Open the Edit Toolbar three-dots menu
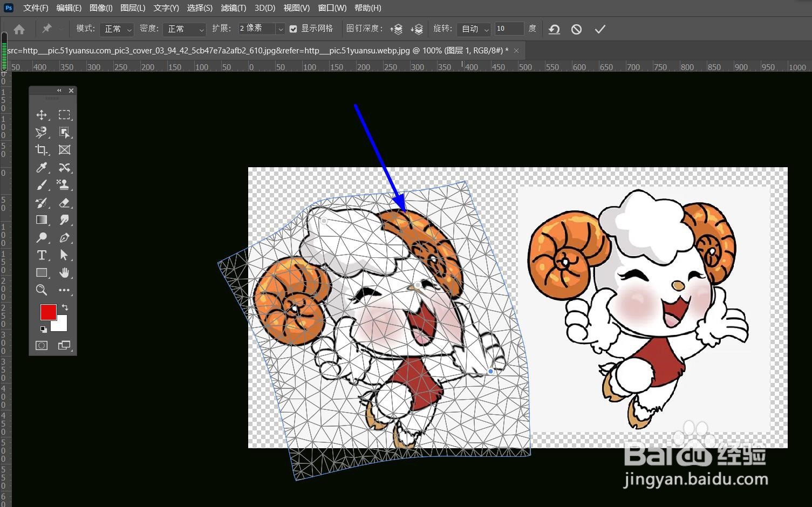Viewport: 812px width, 507px height. coord(64,290)
